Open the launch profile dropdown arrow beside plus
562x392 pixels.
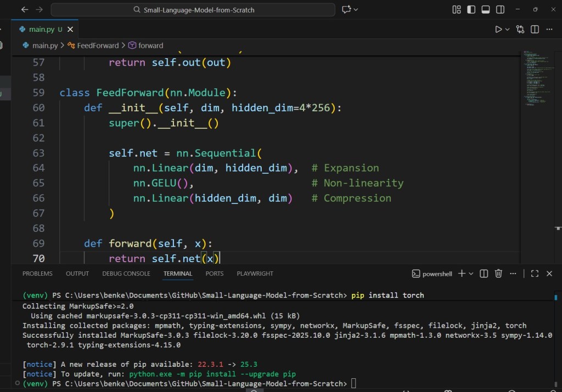[x=471, y=274]
